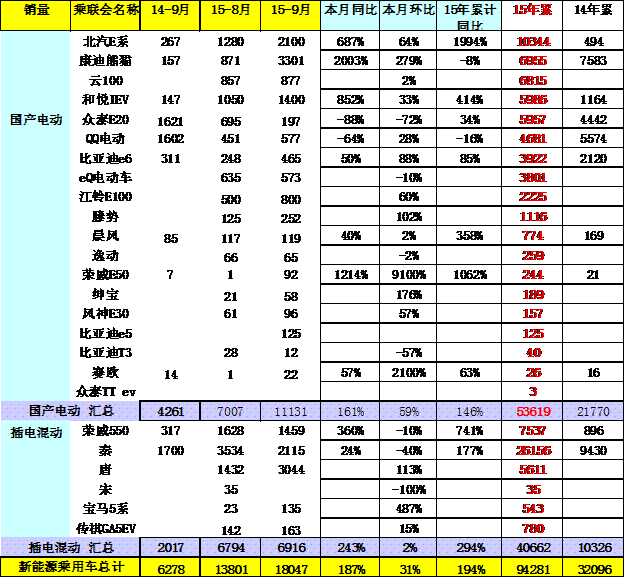Click the 26156 value in 秦 row

click(533, 450)
